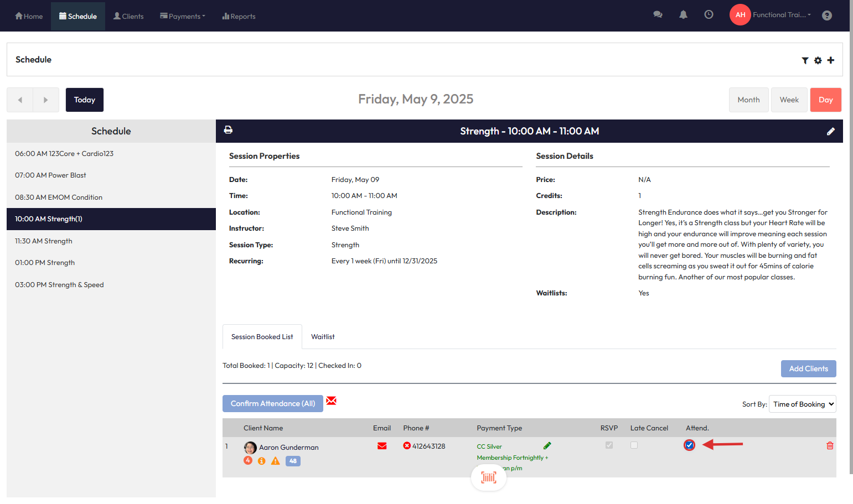This screenshot has width=853, height=504.
Task: Toggle the RSVP checkbox
Action: [609, 445]
